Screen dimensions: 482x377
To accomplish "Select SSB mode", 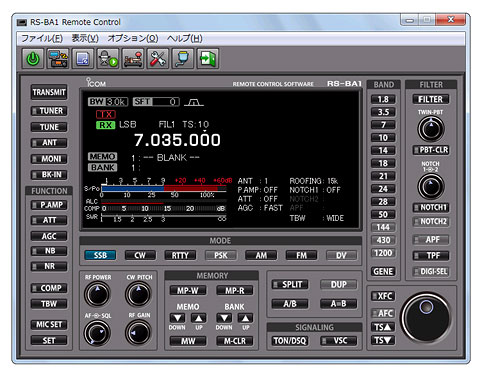I will [100, 255].
